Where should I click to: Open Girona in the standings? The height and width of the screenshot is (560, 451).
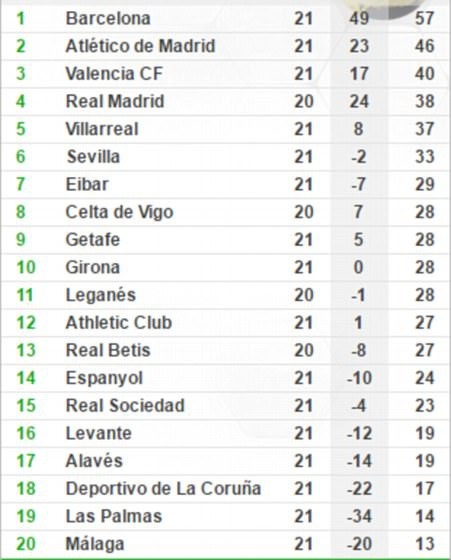click(92, 267)
